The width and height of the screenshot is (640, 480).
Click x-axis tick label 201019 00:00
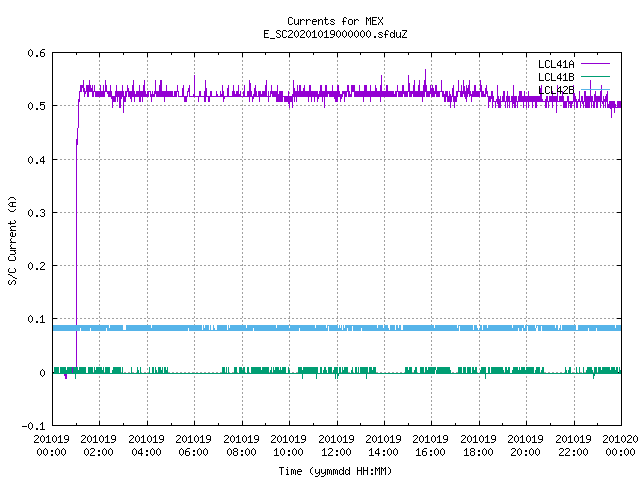(x=51, y=446)
